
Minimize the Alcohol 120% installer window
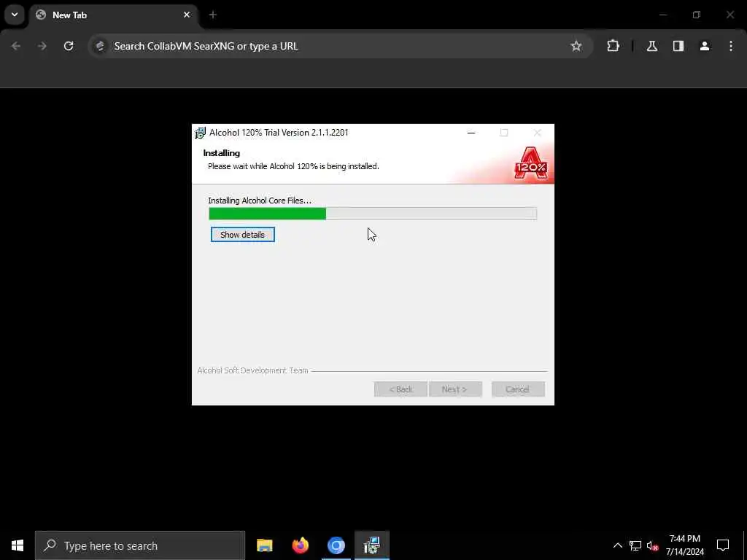tap(471, 133)
